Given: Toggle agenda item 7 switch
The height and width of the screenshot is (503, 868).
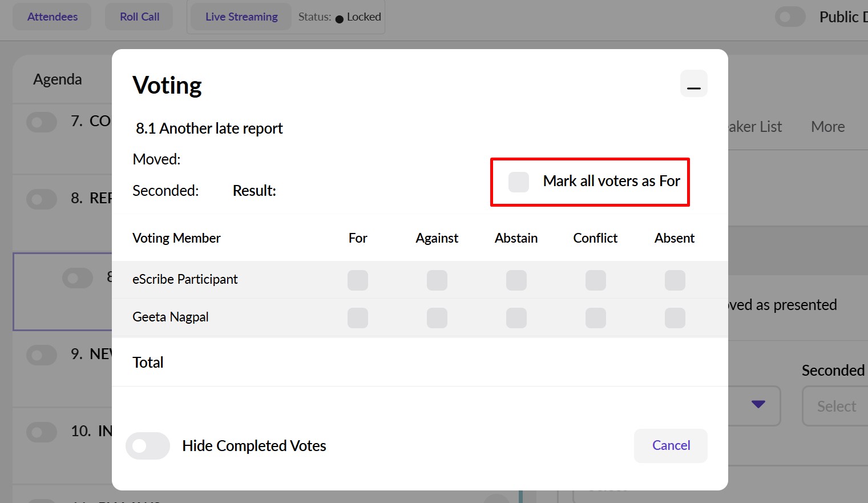Looking at the screenshot, I should (42, 122).
